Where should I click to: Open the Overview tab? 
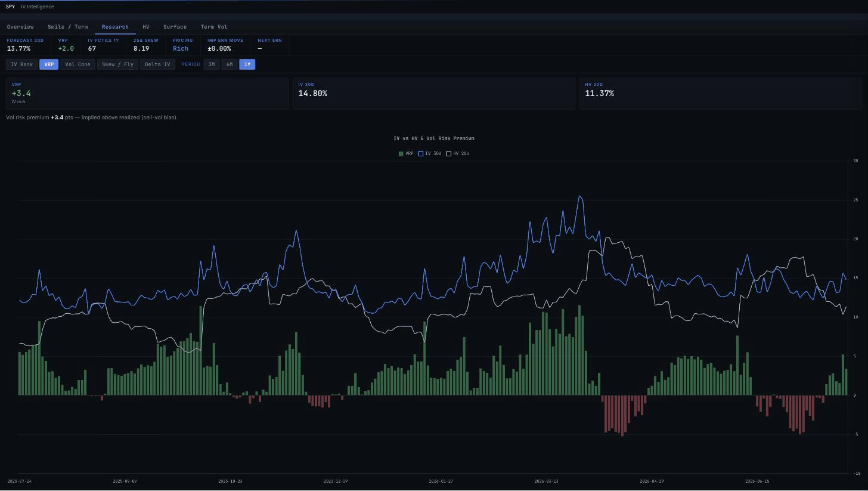coord(20,27)
